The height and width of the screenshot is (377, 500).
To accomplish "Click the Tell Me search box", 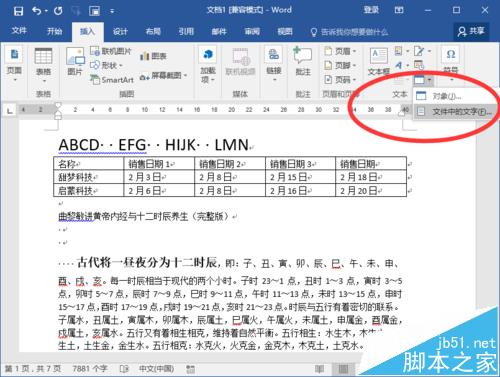I will tap(349, 32).
